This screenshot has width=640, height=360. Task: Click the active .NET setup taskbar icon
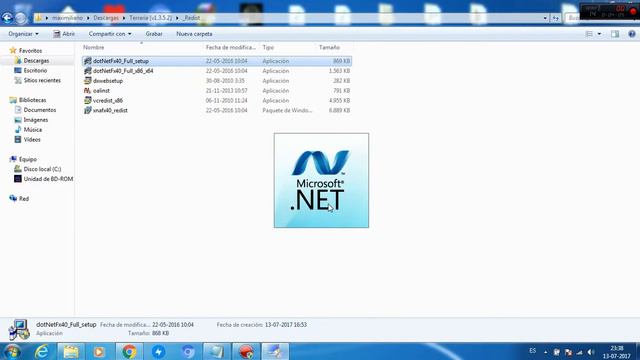[275, 351]
